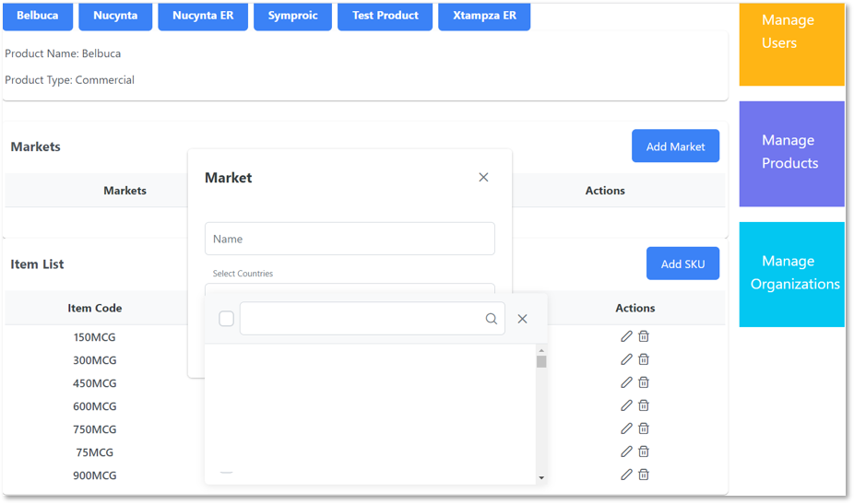Image resolution: width=854 pixels, height=504 pixels.
Task: Open the Manage Organizations tile
Action: (x=792, y=275)
